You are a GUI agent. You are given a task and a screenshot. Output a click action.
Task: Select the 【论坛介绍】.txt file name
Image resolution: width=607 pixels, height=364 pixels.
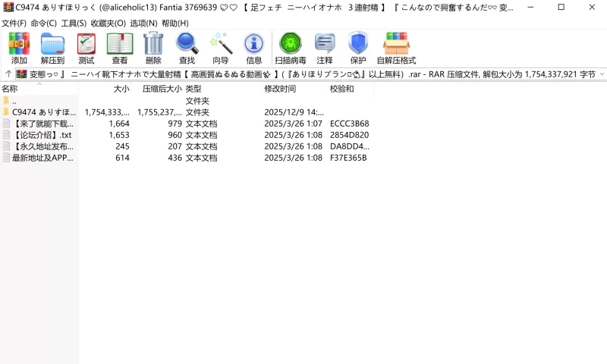click(x=42, y=135)
